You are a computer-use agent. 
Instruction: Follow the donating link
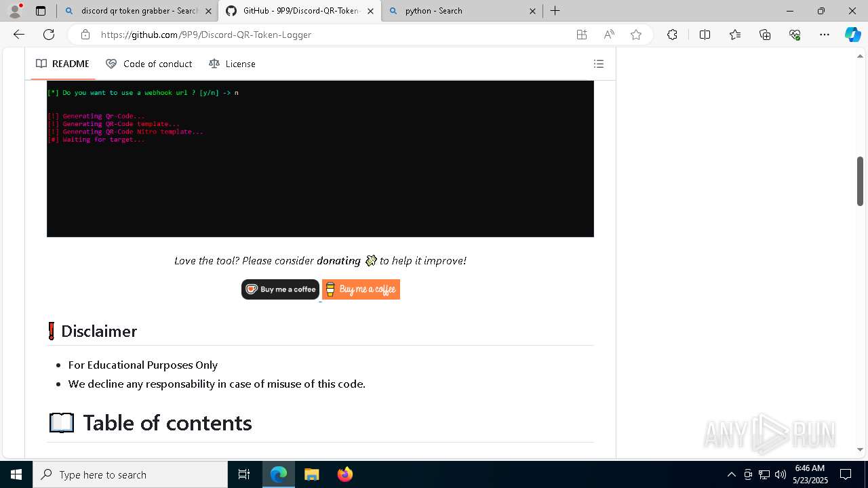(338, 261)
